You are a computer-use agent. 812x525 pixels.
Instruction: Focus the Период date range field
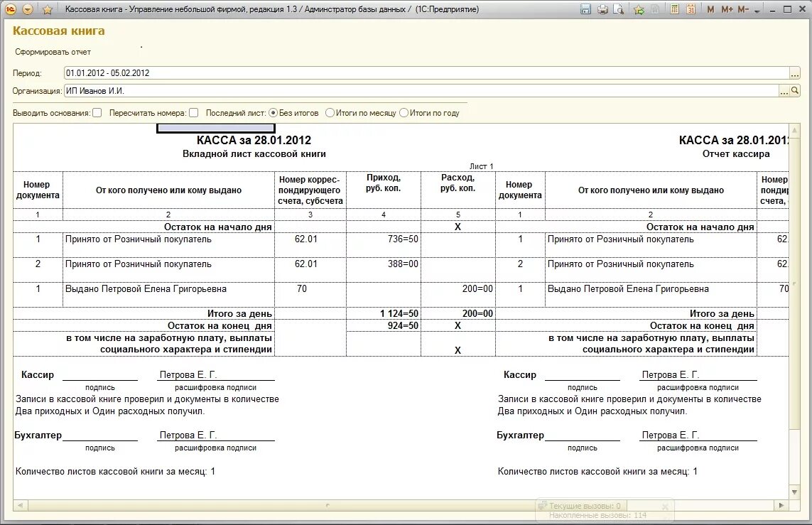click(x=426, y=73)
